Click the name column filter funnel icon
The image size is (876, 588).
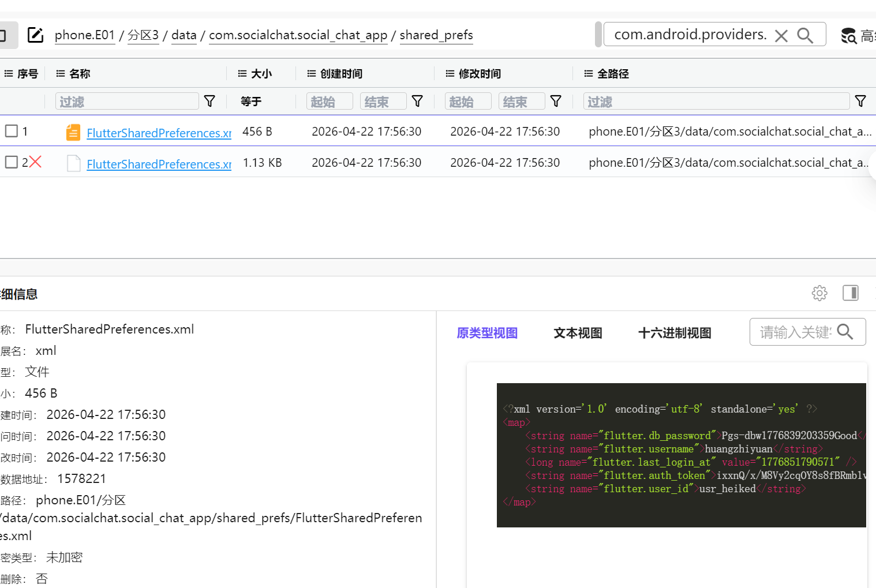209,102
